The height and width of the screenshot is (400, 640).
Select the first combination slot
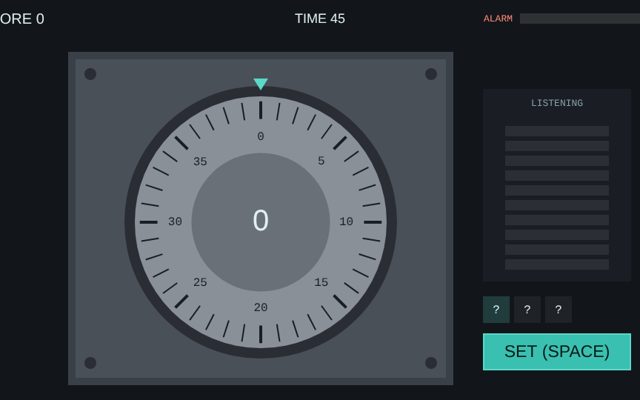(x=496, y=309)
